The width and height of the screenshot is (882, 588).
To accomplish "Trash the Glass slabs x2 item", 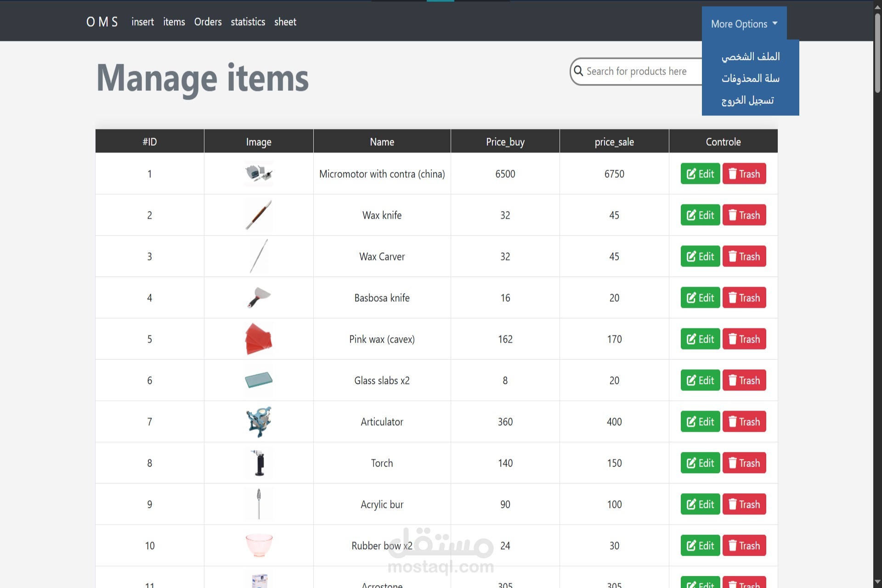I will pos(744,380).
